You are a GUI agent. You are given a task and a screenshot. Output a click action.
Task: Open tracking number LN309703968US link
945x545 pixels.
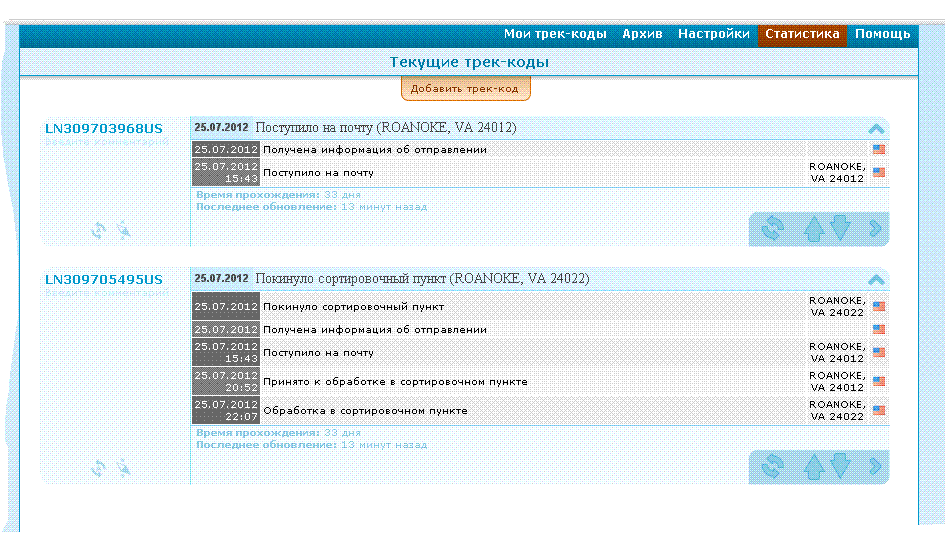(x=103, y=128)
